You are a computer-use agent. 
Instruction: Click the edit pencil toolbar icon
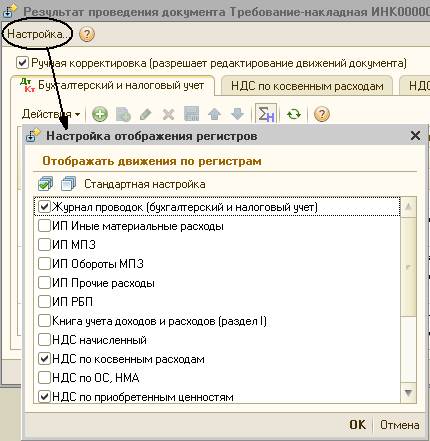(146, 114)
